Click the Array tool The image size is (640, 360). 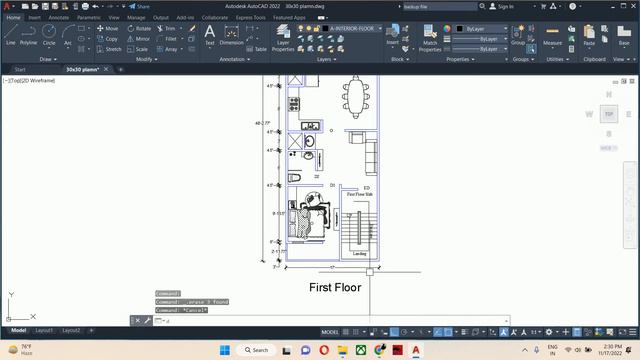point(167,49)
